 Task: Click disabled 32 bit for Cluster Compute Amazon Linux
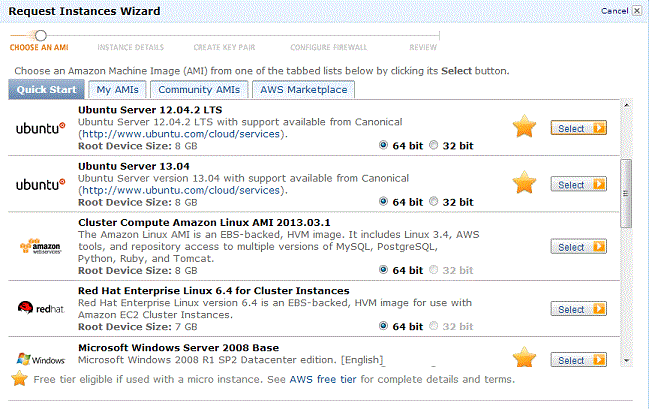433,269
